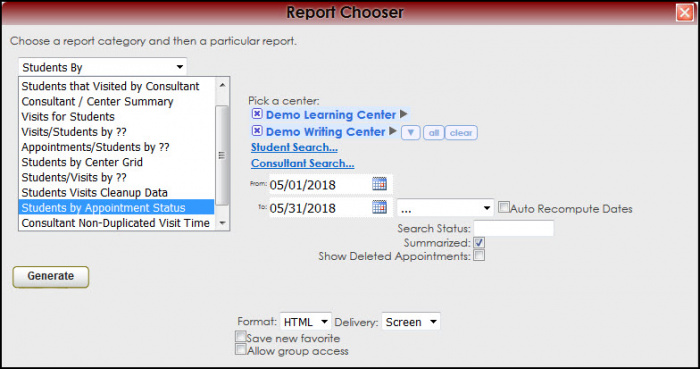Click the 'clear' centers button

point(461,133)
